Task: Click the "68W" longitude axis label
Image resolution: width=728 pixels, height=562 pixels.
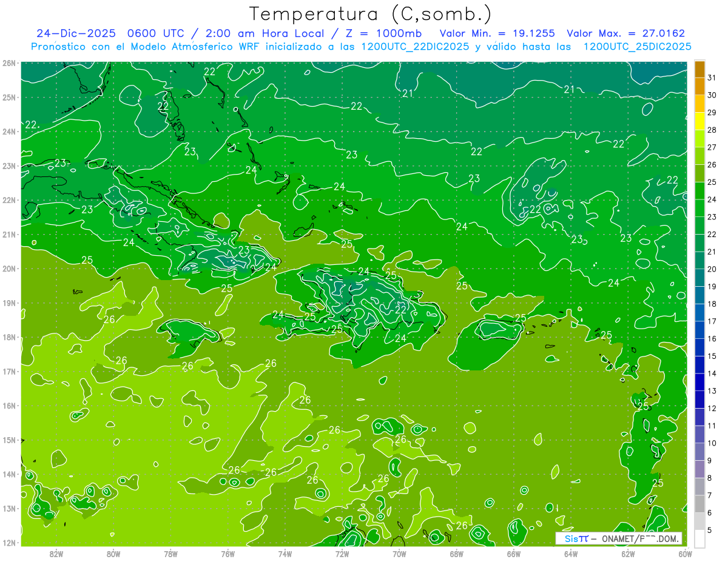Action: 457,554
